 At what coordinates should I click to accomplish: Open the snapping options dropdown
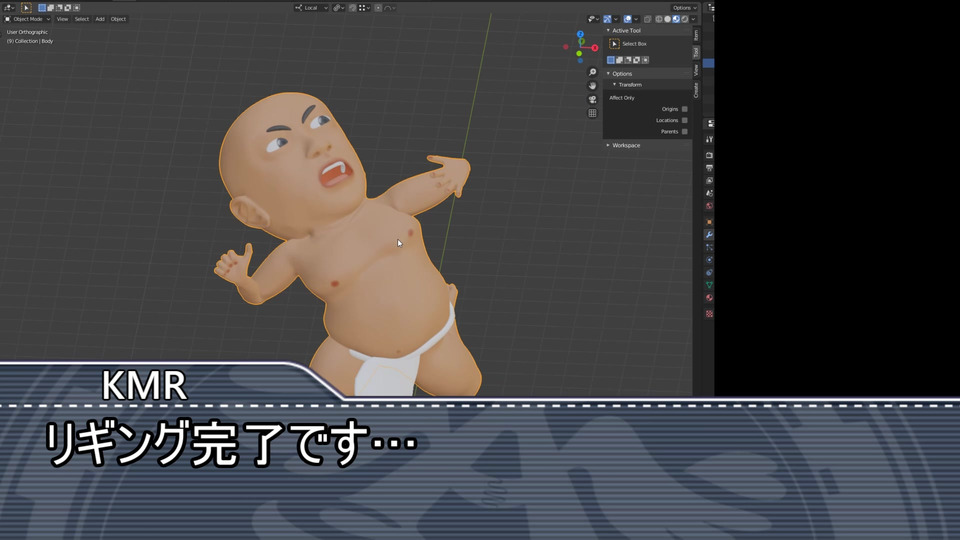[x=364, y=8]
